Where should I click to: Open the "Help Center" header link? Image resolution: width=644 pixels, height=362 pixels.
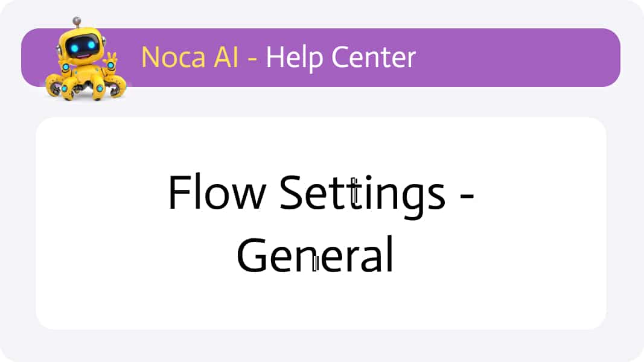341,58
